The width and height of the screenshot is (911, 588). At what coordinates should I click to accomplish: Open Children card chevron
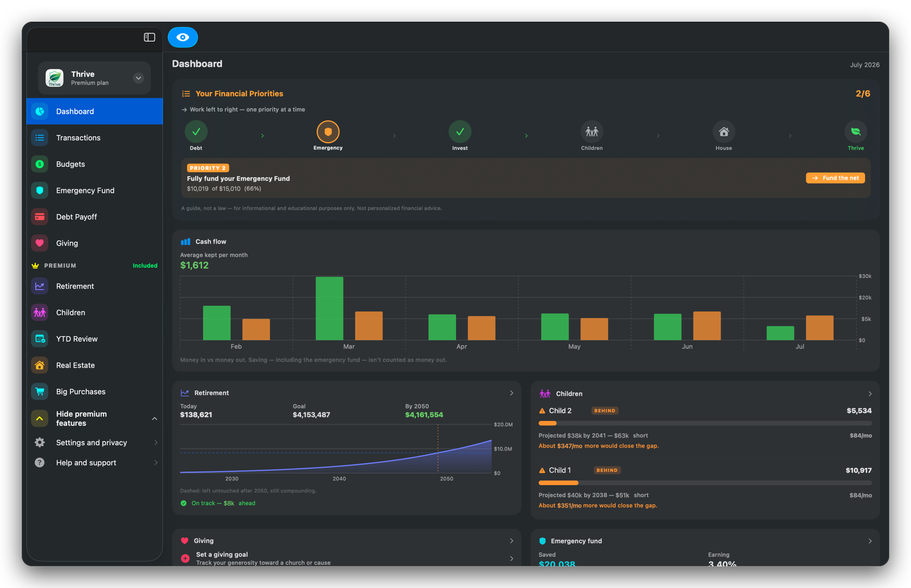[x=870, y=394]
